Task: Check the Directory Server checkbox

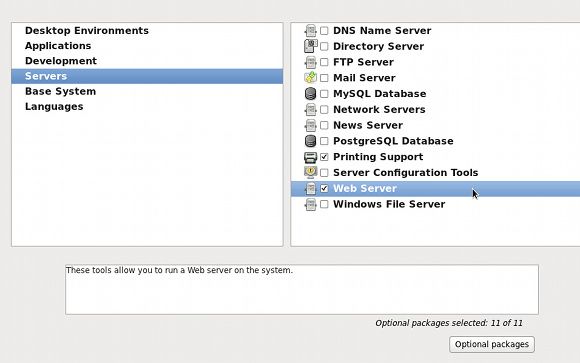Action: [x=324, y=46]
